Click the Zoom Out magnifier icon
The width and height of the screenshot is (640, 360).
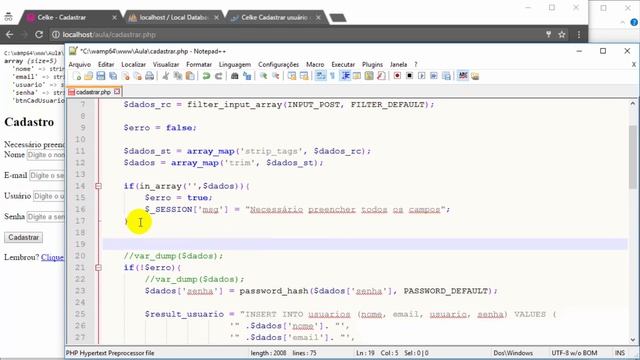tap(276, 76)
